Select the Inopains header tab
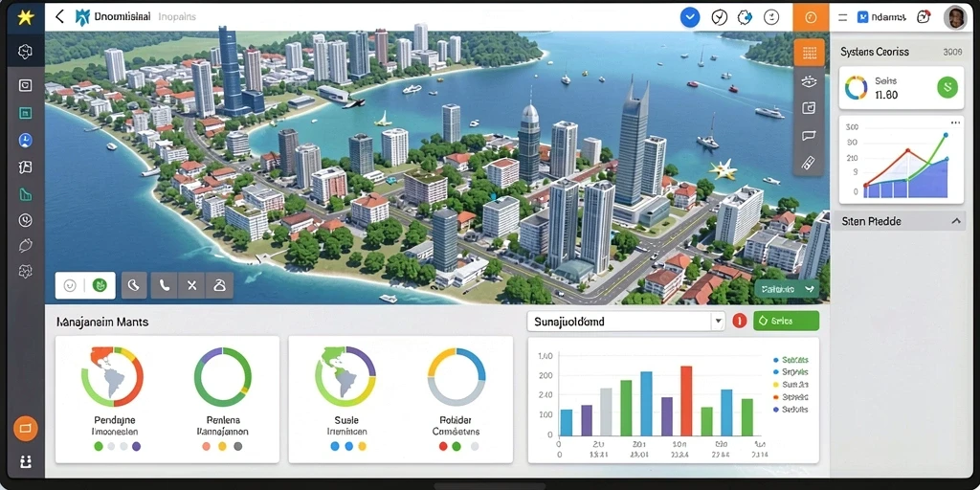 coord(177,17)
